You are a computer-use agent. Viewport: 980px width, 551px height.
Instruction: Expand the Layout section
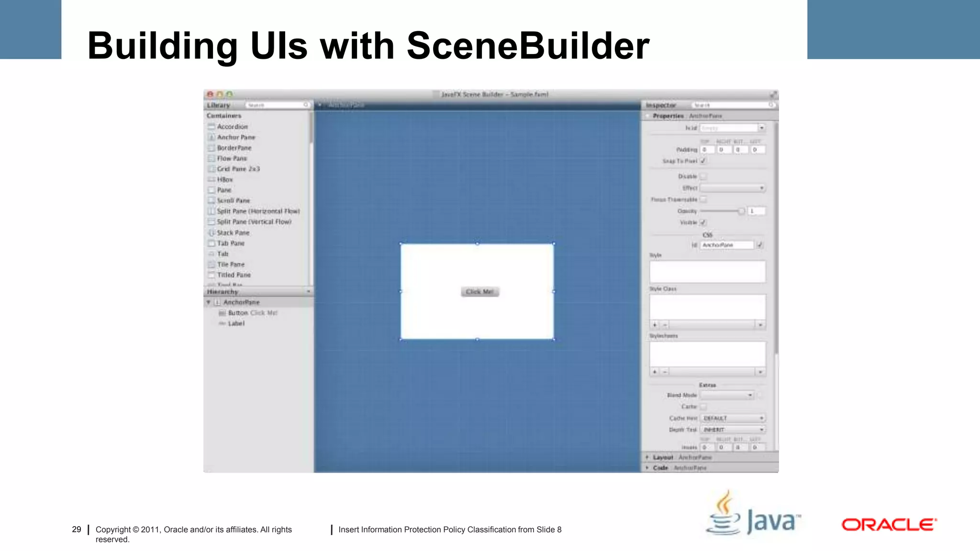647,457
